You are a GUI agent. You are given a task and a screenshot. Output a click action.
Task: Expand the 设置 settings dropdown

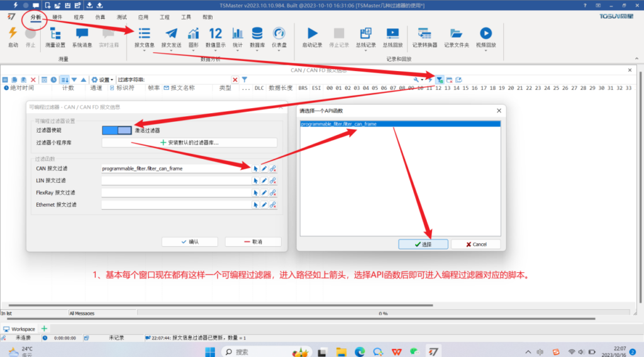click(103, 80)
